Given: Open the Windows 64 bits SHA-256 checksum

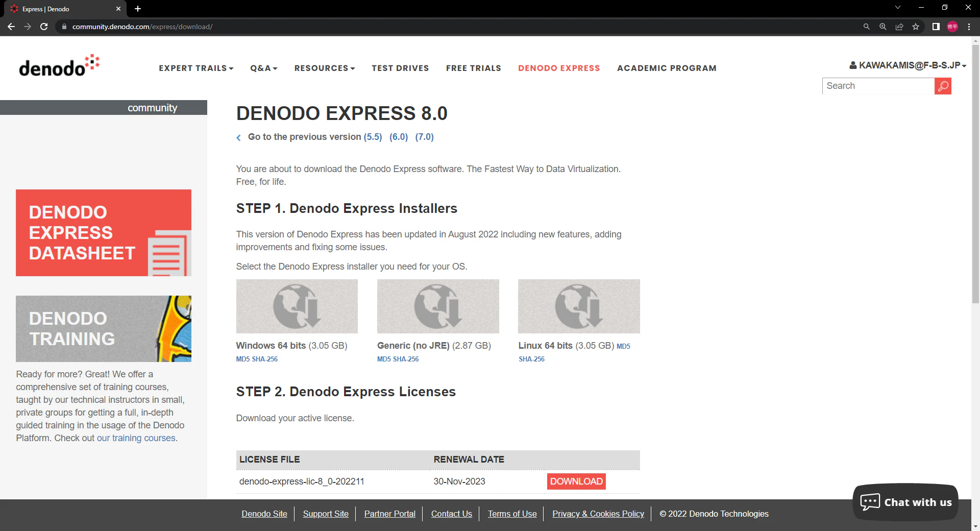Looking at the screenshot, I should [x=265, y=359].
